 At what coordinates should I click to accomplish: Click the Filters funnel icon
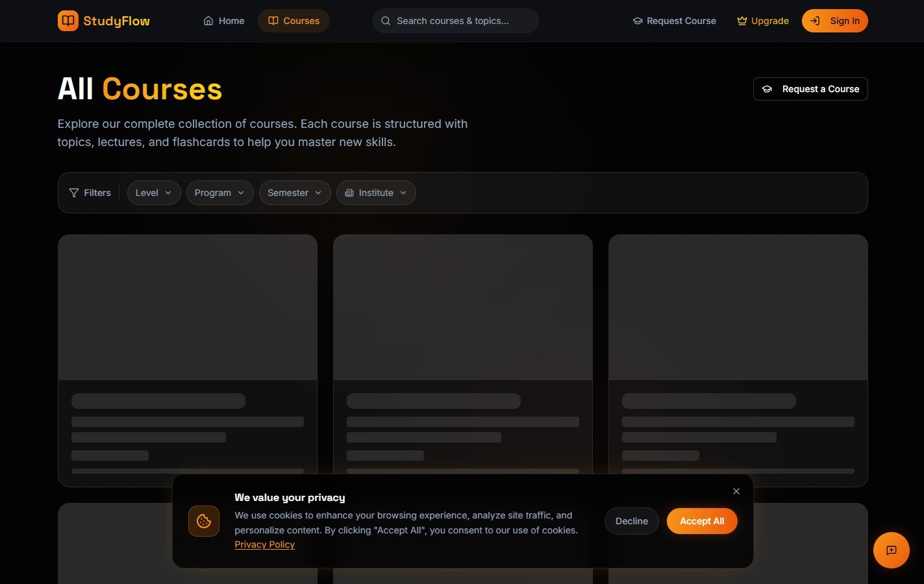[74, 193]
